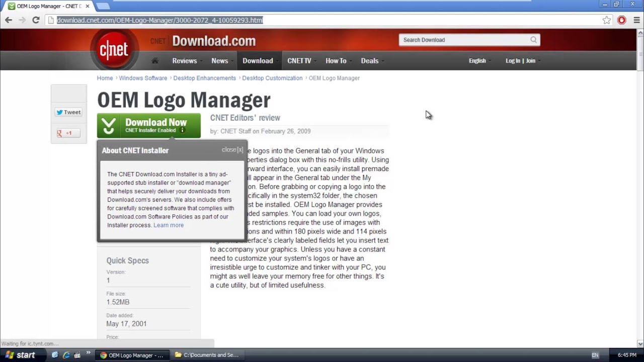Viewport: 644px width, 362px height.
Task: Open the CNET TV dropdown menu
Action: point(301,61)
